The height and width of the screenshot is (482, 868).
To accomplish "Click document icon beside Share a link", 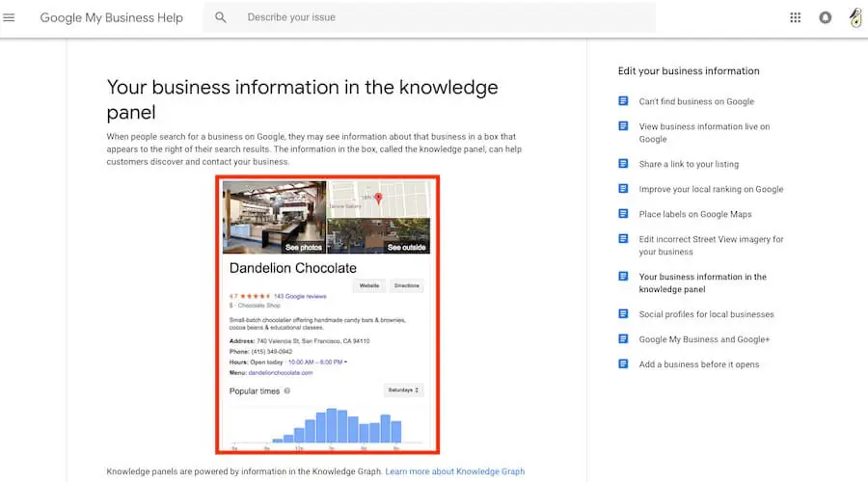I will (623, 164).
